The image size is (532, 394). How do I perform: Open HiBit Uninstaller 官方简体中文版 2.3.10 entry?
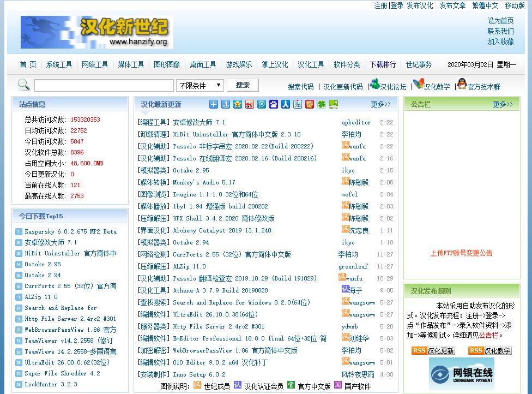[237, 134]
